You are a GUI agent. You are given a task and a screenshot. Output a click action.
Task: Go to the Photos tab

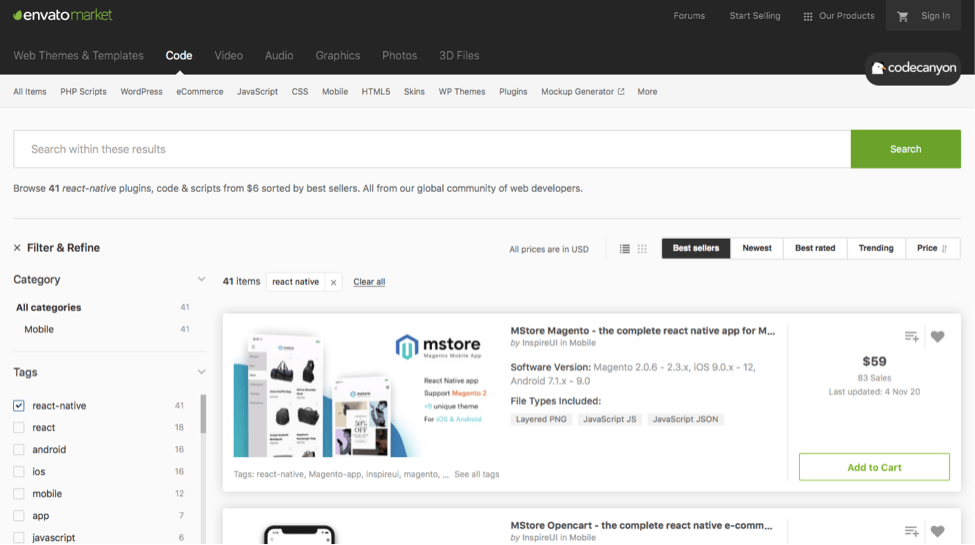pos(399,55)
